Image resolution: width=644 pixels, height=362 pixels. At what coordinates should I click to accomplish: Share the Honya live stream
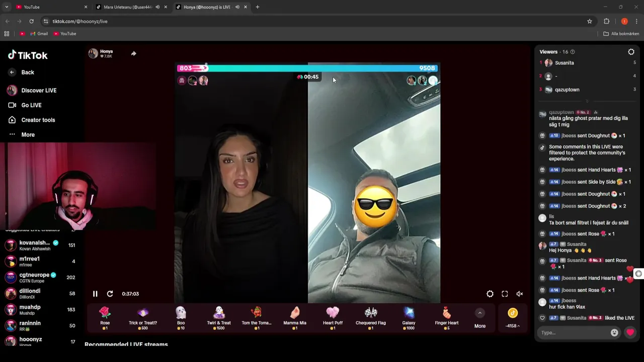[133, 53]
